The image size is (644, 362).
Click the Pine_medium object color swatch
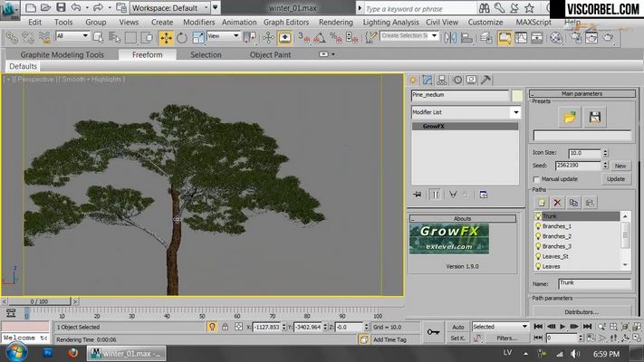(x=516, y=96)
